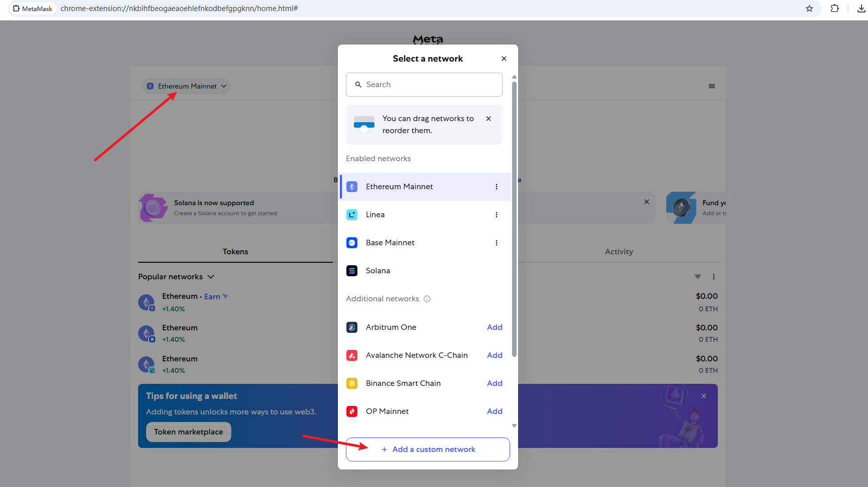Expand the Popular networks dropdown
The image size is (868, 487).
(176, 277)
